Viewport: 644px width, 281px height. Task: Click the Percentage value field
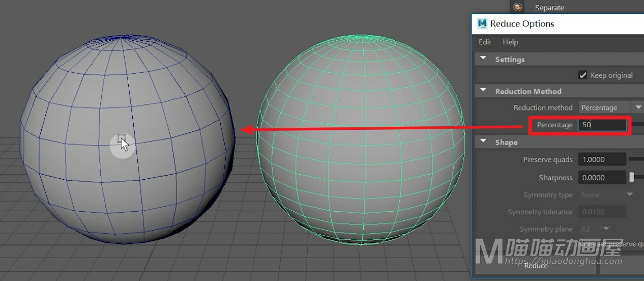coord(602,125)
